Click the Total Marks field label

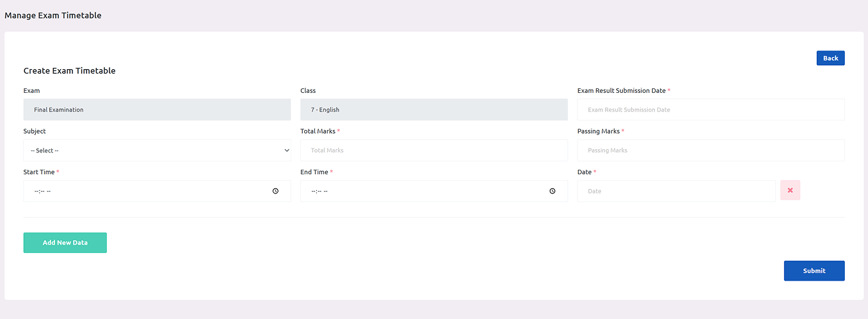tap(317, 131)
